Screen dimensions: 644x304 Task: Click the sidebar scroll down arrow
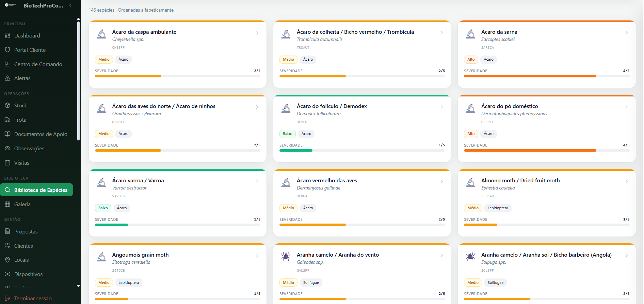tap(78, 286)
